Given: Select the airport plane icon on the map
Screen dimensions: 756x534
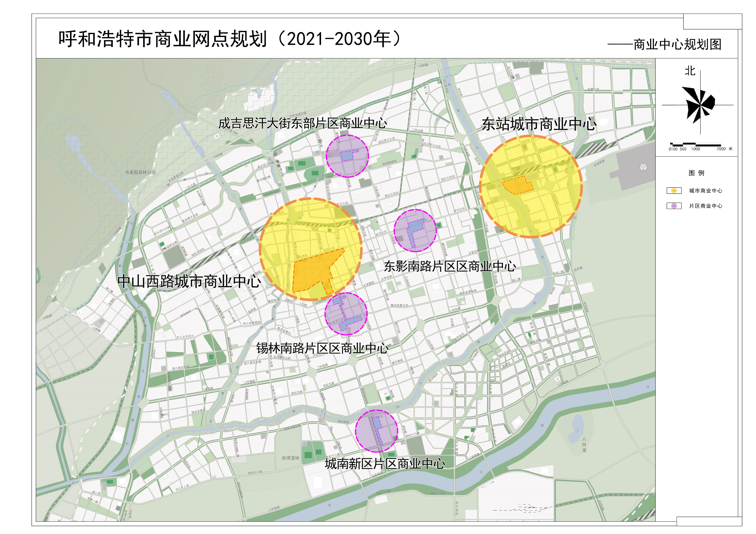Looking at the screenshot, I should click(x=643, y=167).
